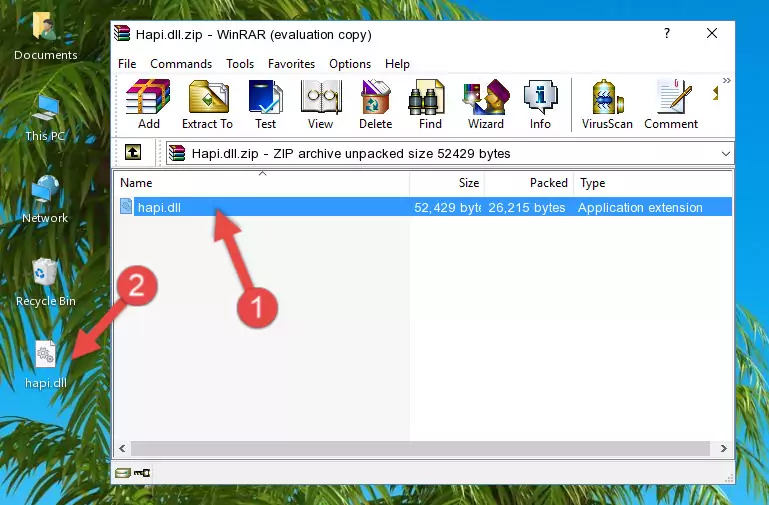Sort by the Name column header
The image size is (769, 505).
point(262,183)
